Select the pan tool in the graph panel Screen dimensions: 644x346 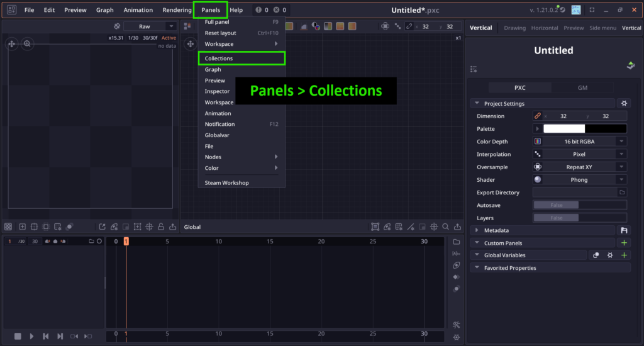tap(190, 44)
